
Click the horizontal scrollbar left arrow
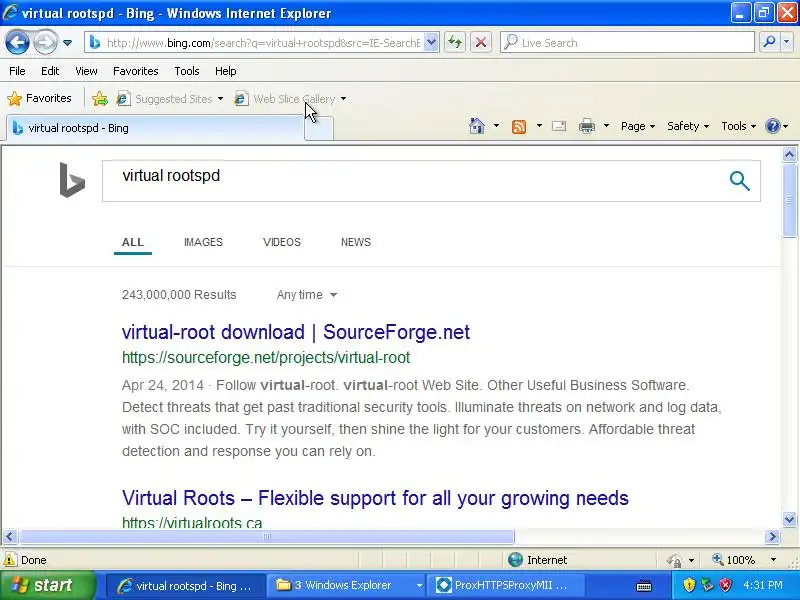10,536
